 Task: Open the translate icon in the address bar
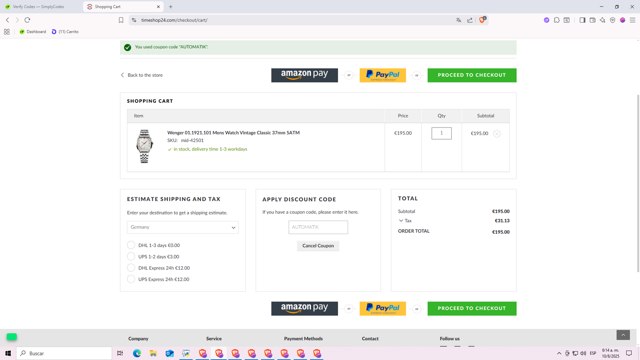[458, 20]
